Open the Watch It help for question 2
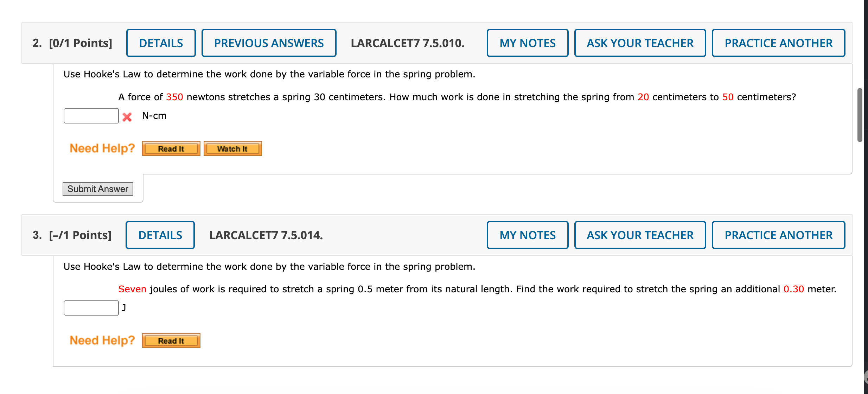Screen dimensions: 868x394 click(232, 148)
